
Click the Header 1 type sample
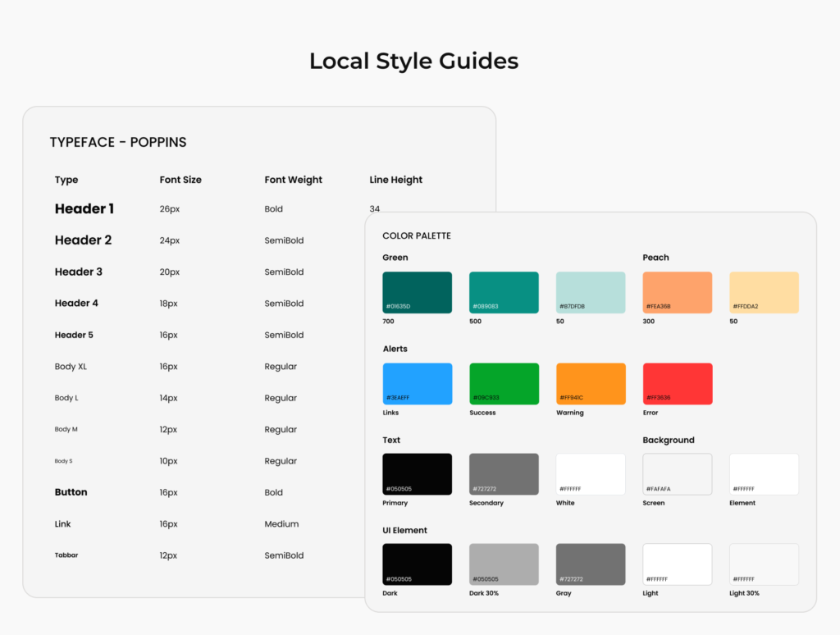(x=84, y=209)
